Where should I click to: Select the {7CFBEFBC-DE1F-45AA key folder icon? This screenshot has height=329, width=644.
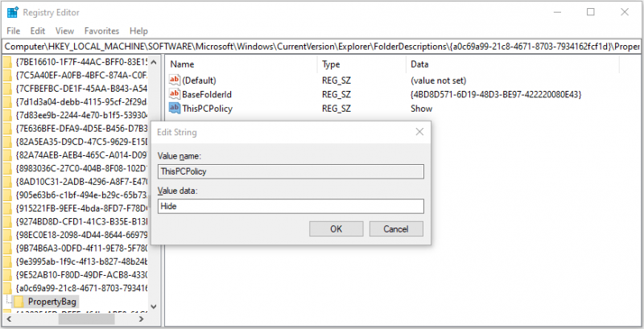pos(7,88)
